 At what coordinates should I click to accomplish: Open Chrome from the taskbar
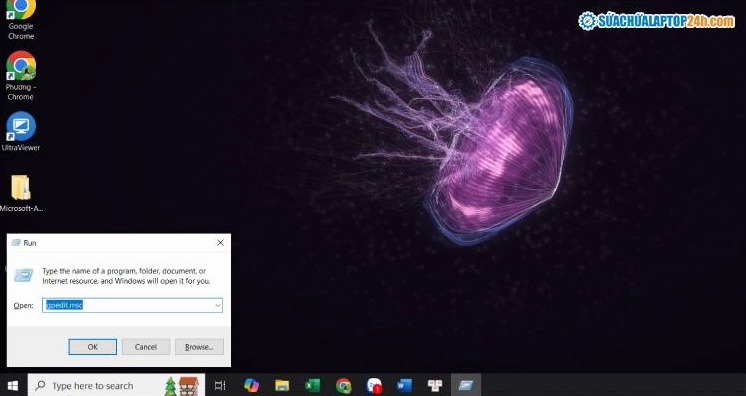(343, 385)
